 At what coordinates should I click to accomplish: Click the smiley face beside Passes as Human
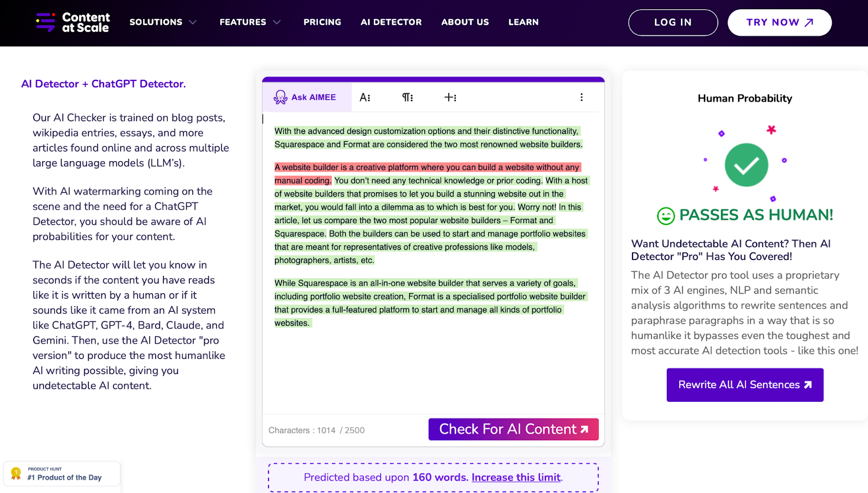[666, 216]
